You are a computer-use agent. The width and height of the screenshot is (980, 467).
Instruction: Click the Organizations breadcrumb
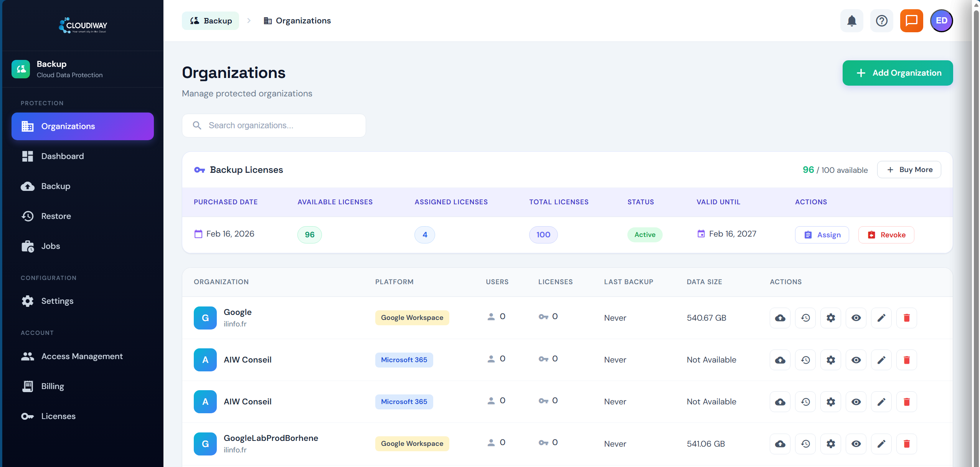tap(297, 21)
